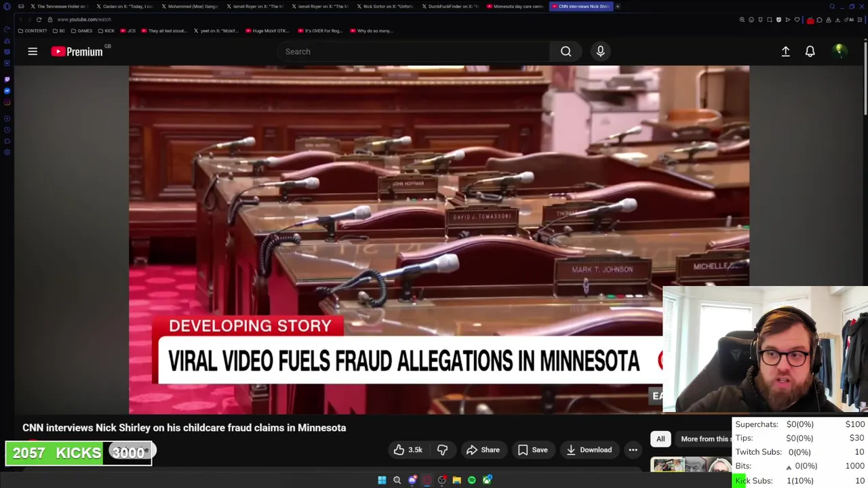
Task: Open a new browser tab plus
Action: pyautogui.click(x=618, y=6)
